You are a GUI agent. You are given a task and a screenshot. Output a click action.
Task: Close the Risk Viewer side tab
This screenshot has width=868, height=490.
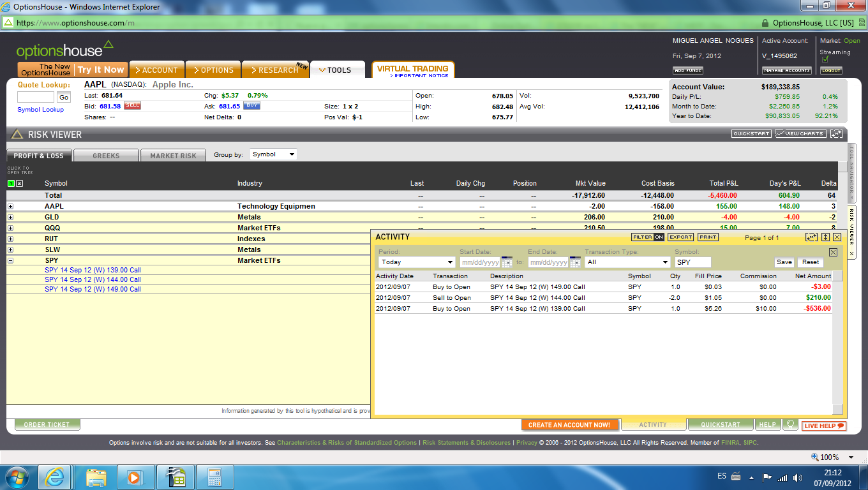851,255
